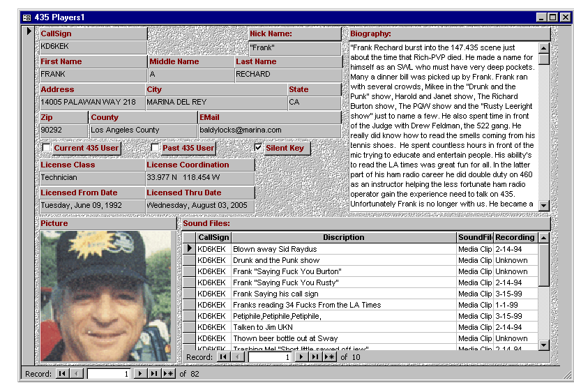Select row selector for Frank Saying his call sign
Screen dimensions: 574x392
[189, 294]
